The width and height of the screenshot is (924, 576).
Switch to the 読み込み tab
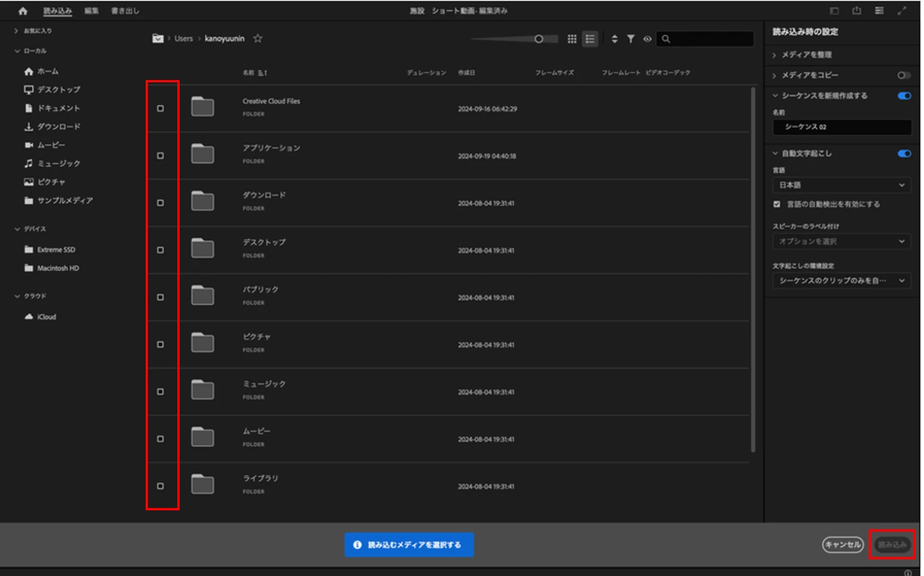click(x=58, y=11)
